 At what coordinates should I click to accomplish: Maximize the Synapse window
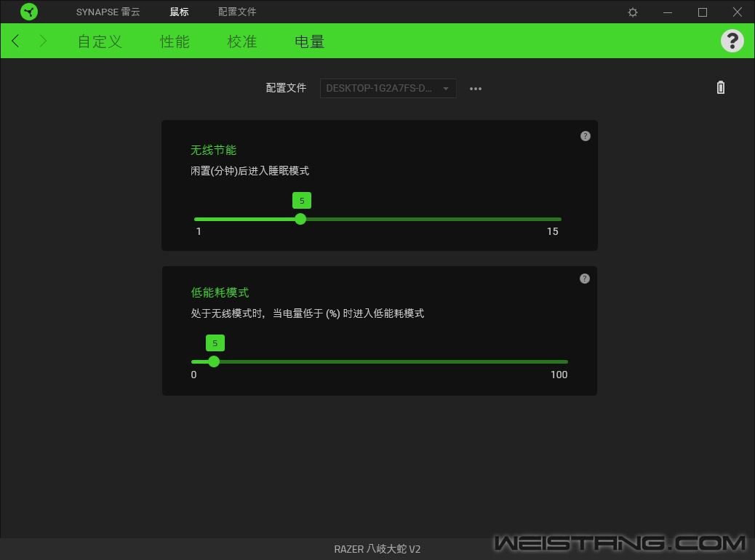pyautogui.click(x=703, y=12)
